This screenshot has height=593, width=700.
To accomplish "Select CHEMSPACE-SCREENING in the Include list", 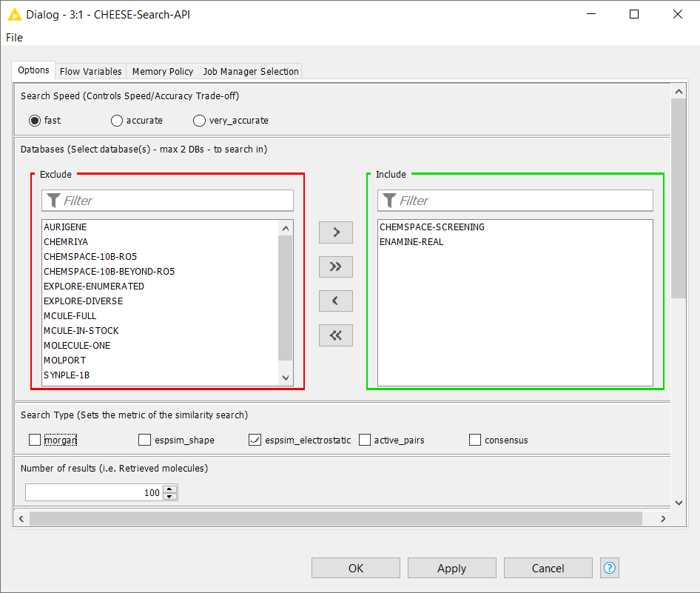I will [515, 227].
